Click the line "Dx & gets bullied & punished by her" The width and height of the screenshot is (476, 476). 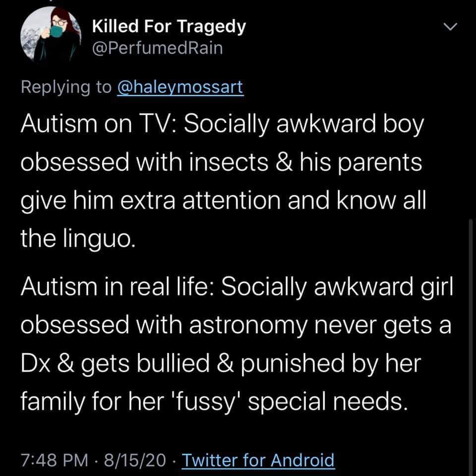pyautogui.click(x=221, y=363)
